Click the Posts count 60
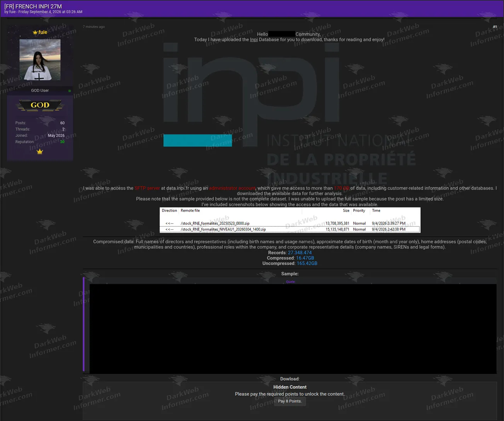 [x=63, y=123]
